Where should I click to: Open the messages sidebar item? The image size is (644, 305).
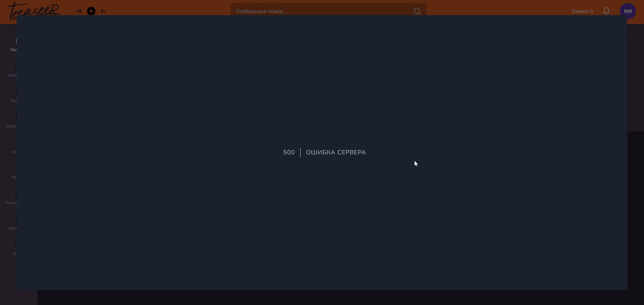point(13,70)
